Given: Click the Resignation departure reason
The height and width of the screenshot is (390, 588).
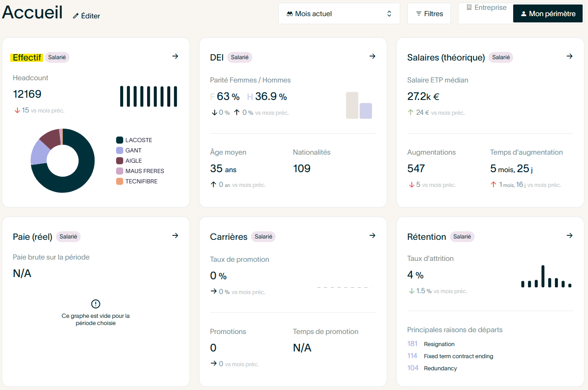Looking at the screenshot, I should (439, 344).
